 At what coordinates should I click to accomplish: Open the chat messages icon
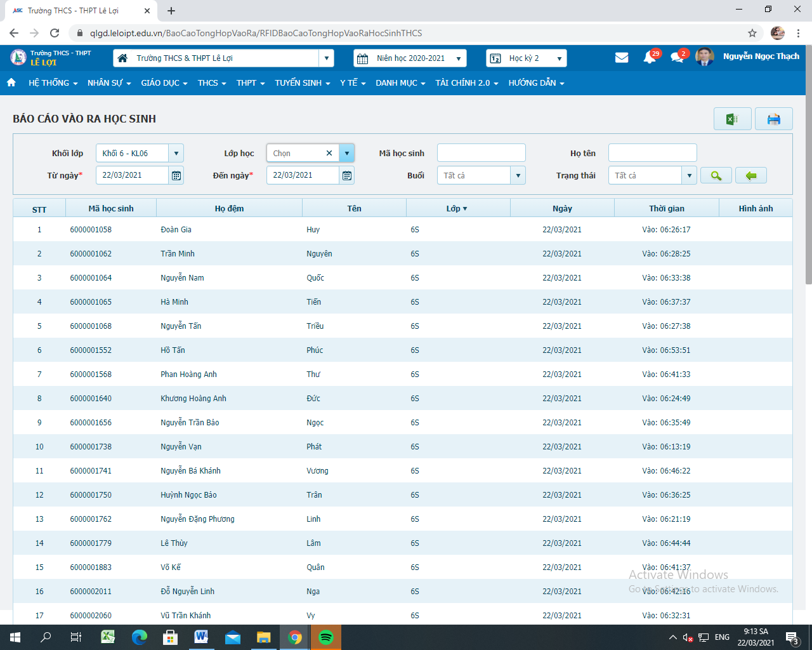coord(677,58)
